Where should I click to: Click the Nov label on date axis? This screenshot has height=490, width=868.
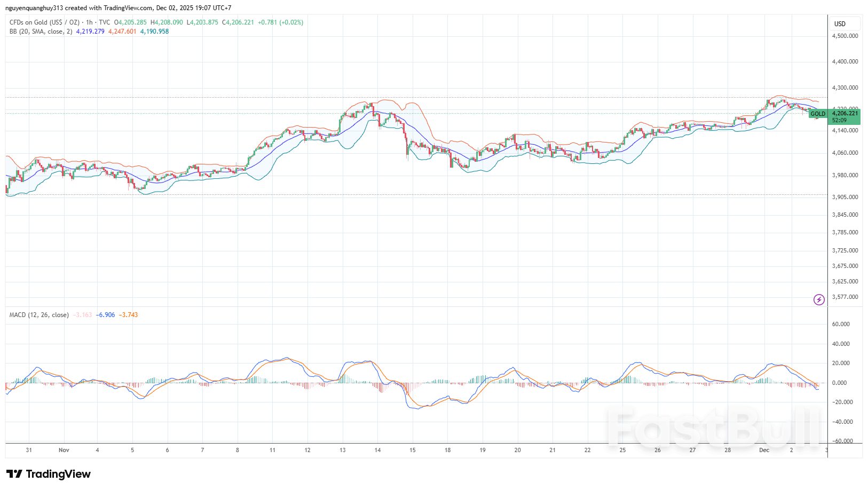[x=64, y=450]
